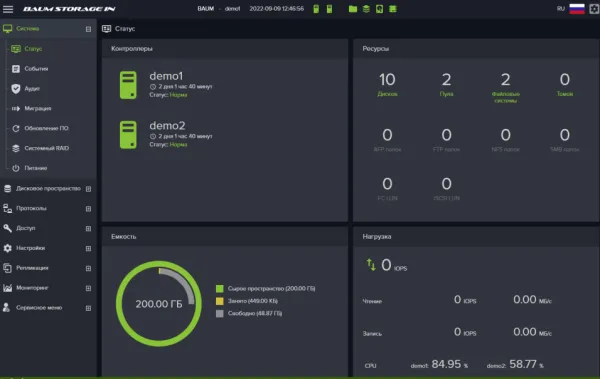Click the demo2 controller server icon

pyautogui.click(x=128, y=135)
